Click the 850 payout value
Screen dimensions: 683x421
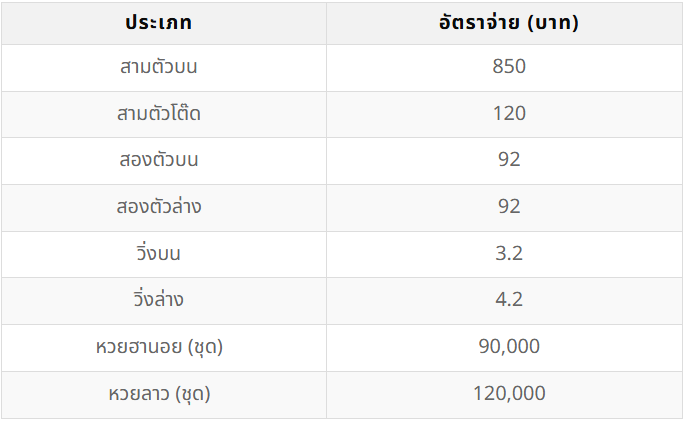508,67
